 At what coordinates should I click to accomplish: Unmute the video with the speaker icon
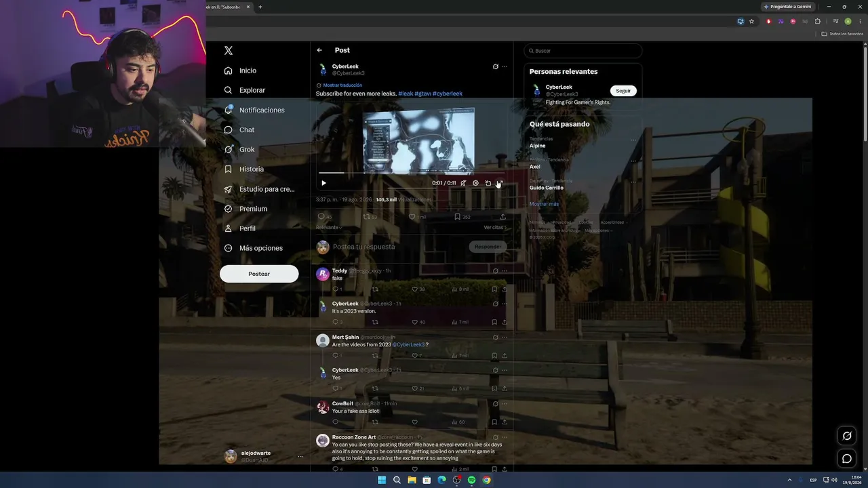(x=463, y=183)
